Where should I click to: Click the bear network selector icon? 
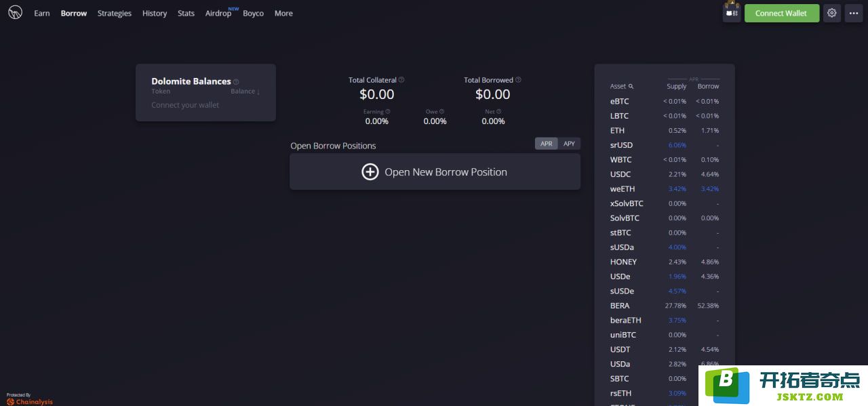732,13
